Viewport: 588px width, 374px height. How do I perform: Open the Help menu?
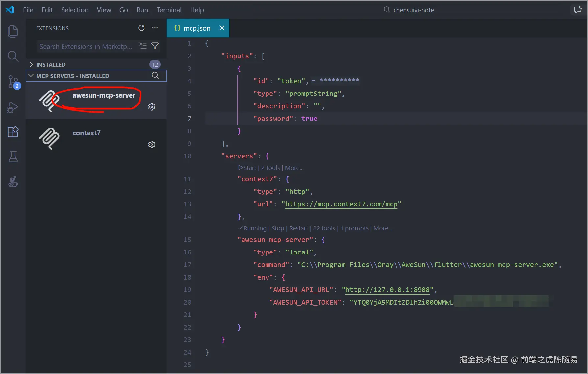[x=197, y=10]
